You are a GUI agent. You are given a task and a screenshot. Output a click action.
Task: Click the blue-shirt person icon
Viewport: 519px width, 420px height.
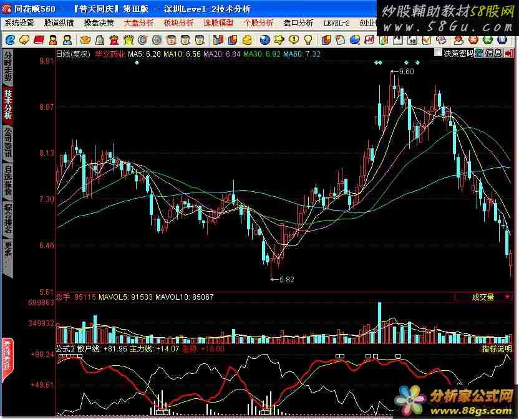point(67,41)
